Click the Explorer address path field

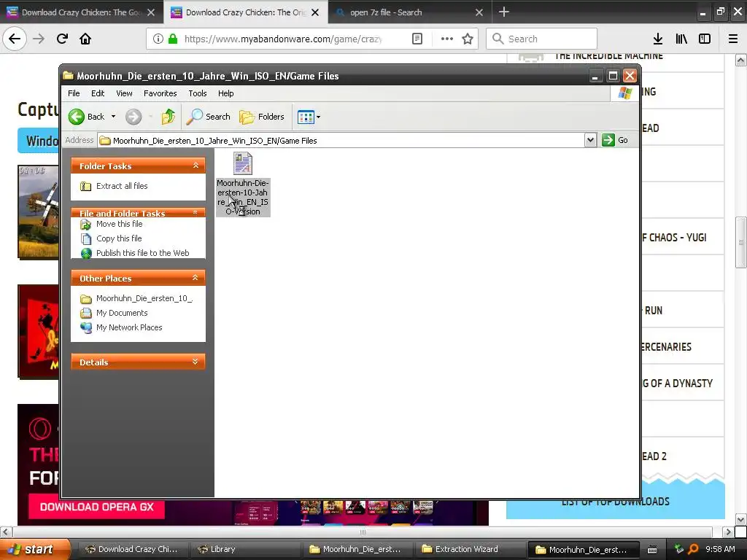[x=341, y=141]
